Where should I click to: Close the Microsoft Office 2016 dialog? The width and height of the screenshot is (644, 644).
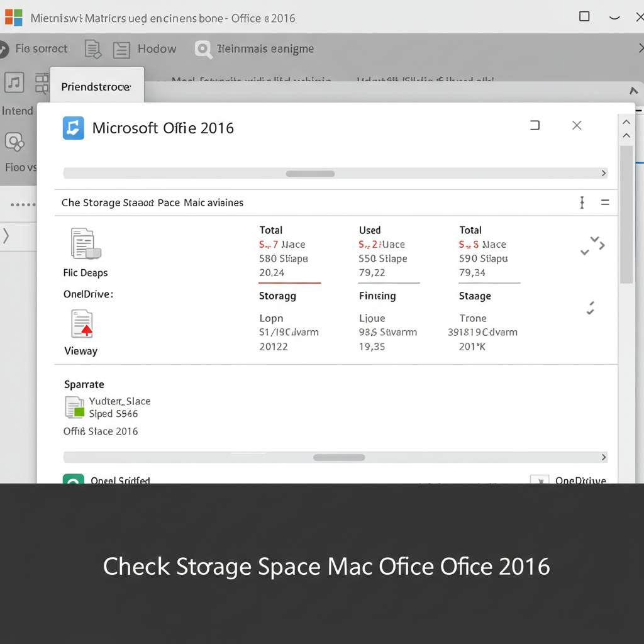click(x=577, y=125)
